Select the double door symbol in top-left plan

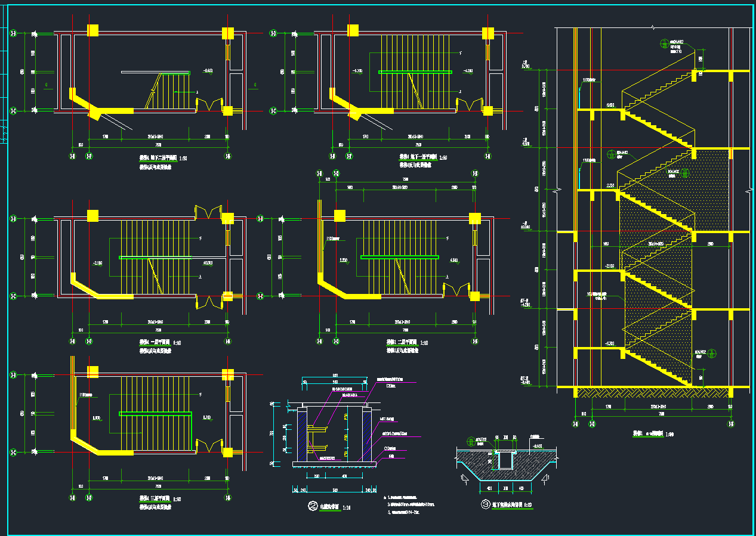[x=210, y=104]
